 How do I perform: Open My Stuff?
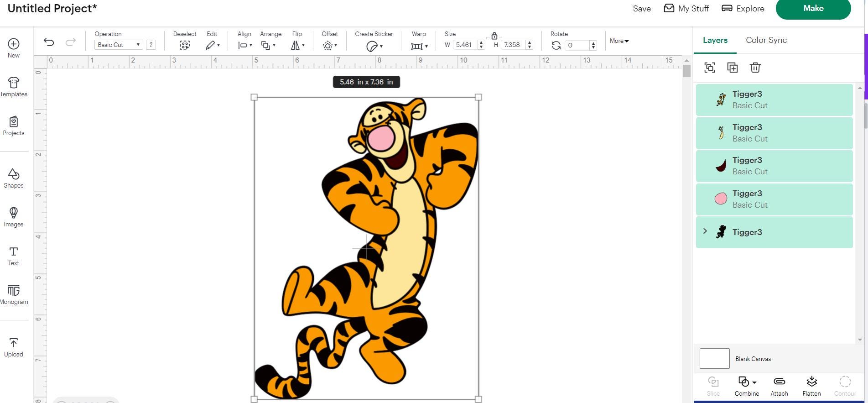686,8
